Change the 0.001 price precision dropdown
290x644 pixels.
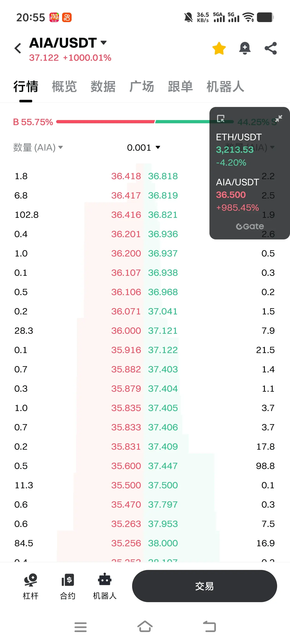(x=143, y=147)
